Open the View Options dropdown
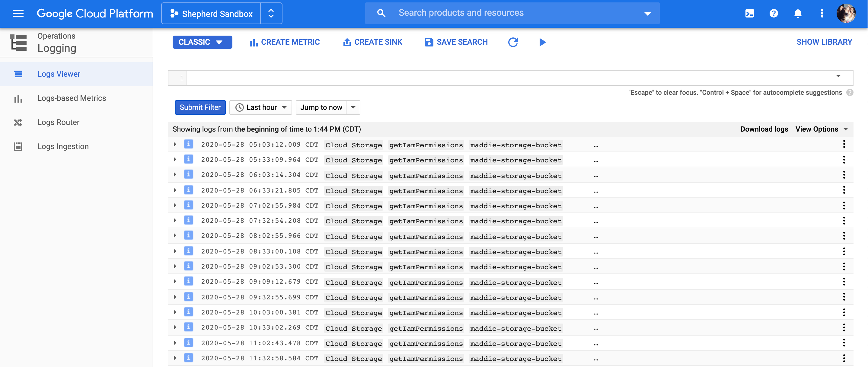 (x=822, y=129)
